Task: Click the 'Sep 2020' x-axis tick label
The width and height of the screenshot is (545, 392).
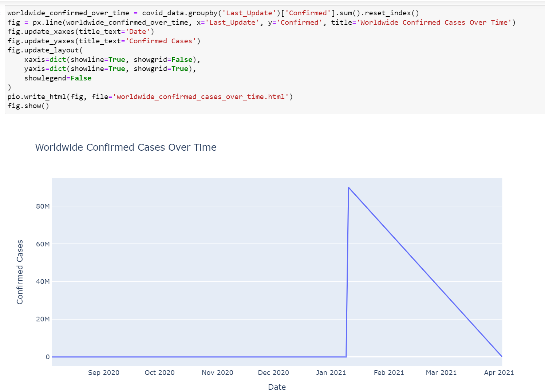Action: pos(104,372)
